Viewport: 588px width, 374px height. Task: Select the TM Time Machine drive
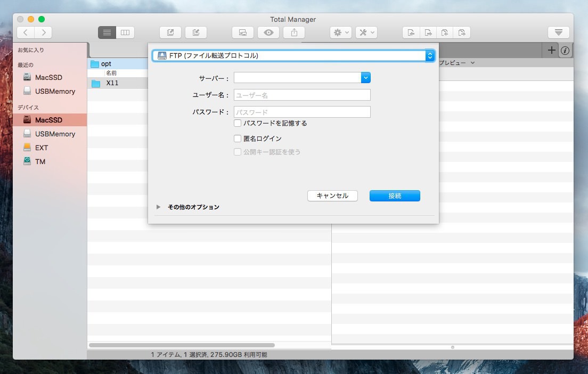pos(50,161)
